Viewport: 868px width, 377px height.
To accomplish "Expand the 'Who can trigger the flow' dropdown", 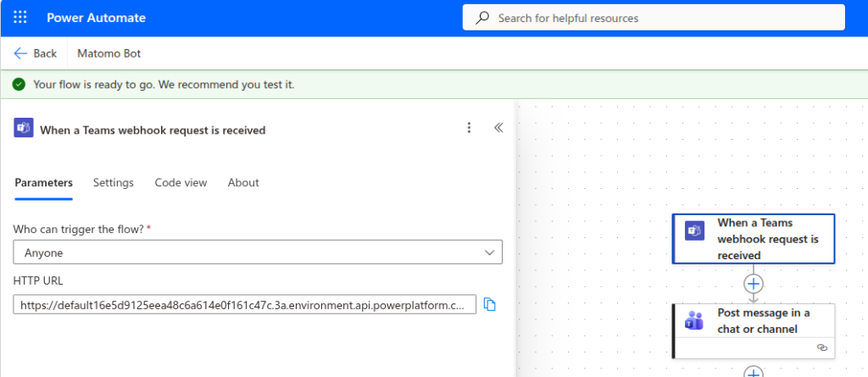I will tap(258, 252).
